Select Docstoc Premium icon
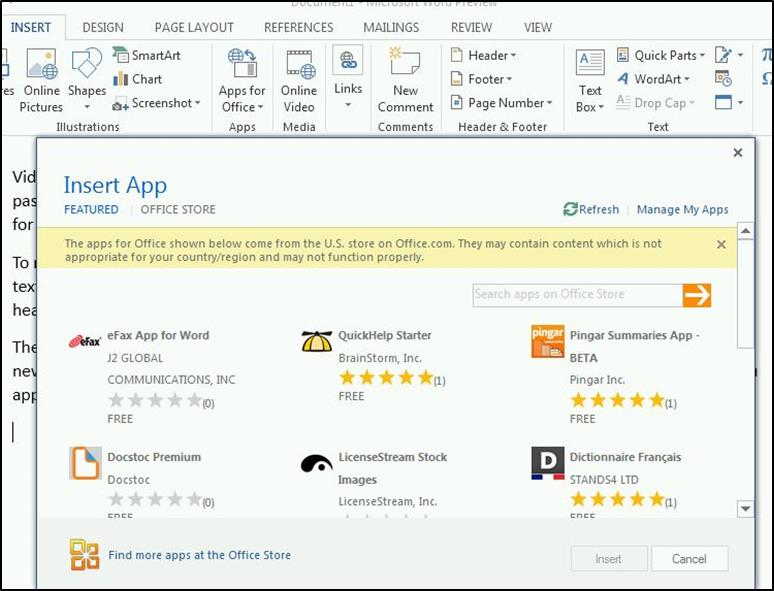Screen dimensions: 774x591 coord(85,463)
